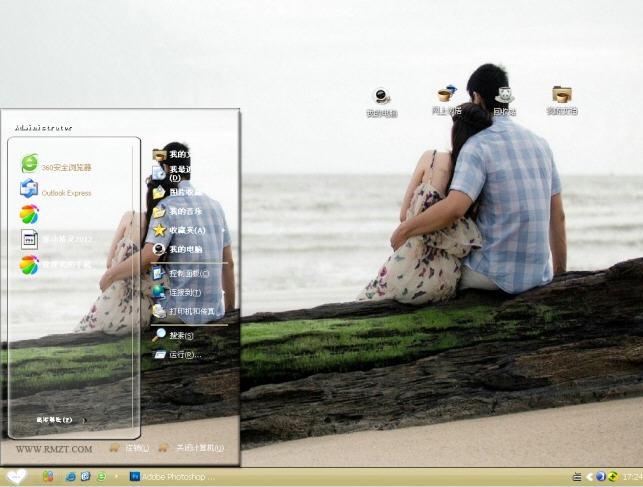Expand the quick launch overflow arrow

coord(116,477)
